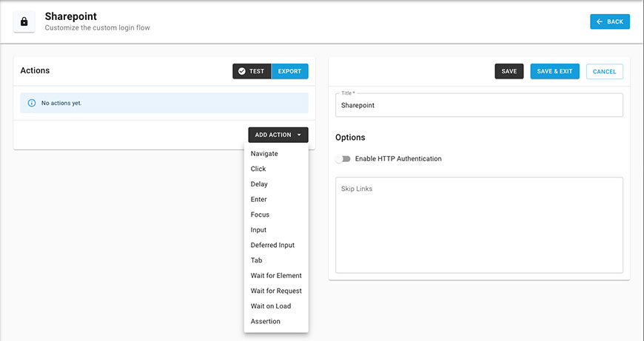This screenshot has height=341, width=644.
Task: Pick the Assertion action
Action: (x=266, y=321)
